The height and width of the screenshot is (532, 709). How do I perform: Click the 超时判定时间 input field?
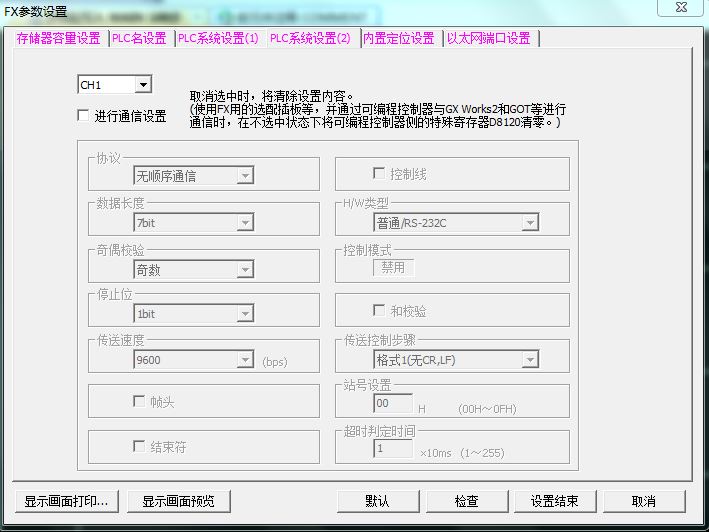393,449
